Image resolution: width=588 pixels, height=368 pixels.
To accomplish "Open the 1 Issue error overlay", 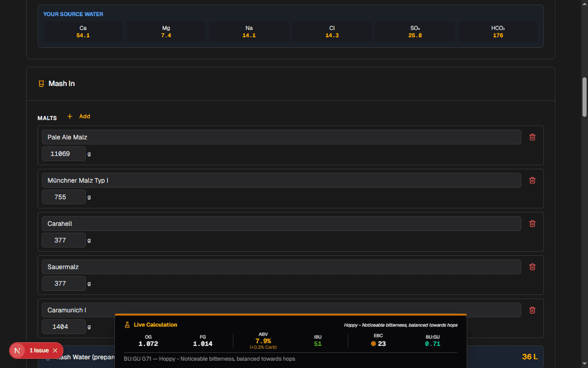I will pyautogui.click(x=39, y=350).
